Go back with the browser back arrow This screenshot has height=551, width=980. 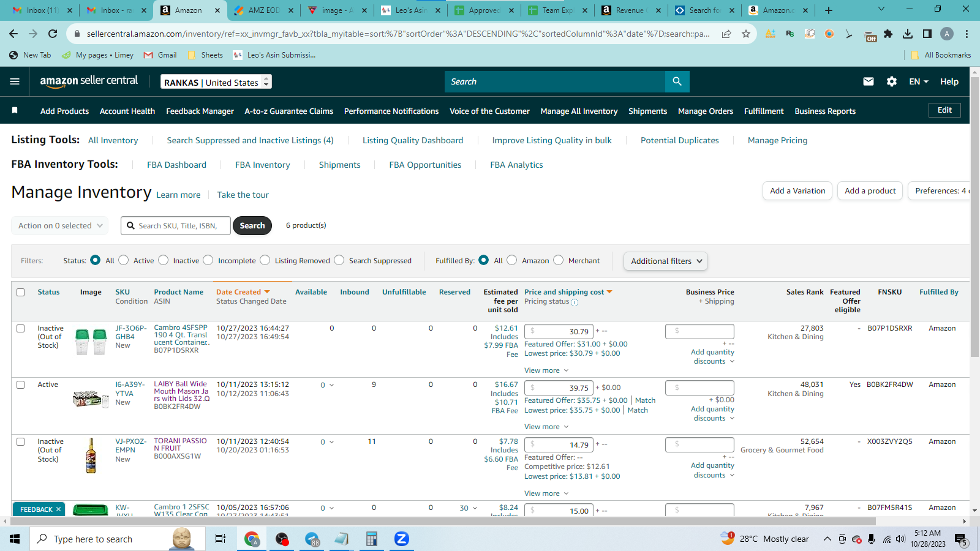13,34
